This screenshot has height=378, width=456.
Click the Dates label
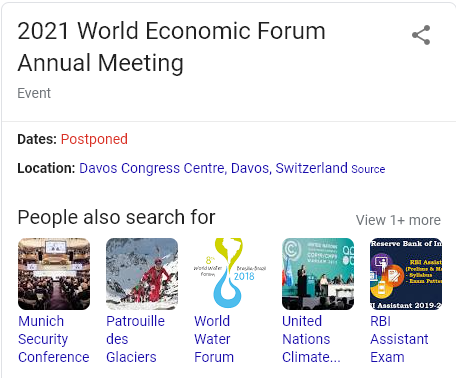point(37,139)
